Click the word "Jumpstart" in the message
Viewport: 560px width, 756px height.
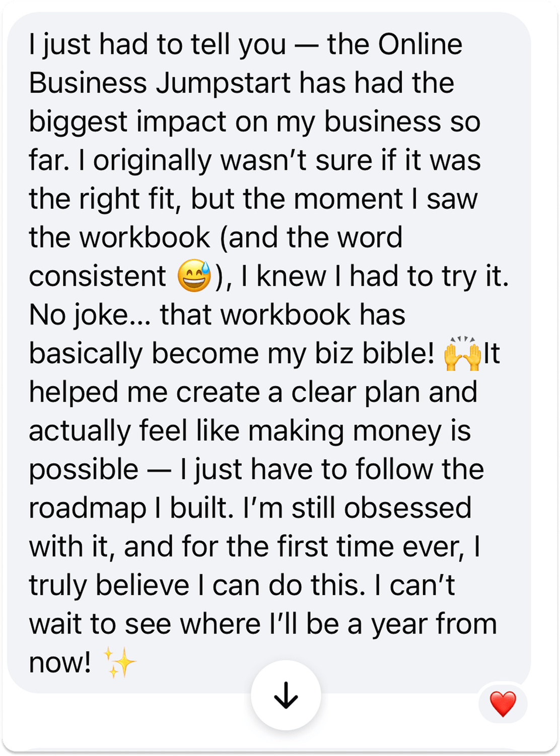223,83
